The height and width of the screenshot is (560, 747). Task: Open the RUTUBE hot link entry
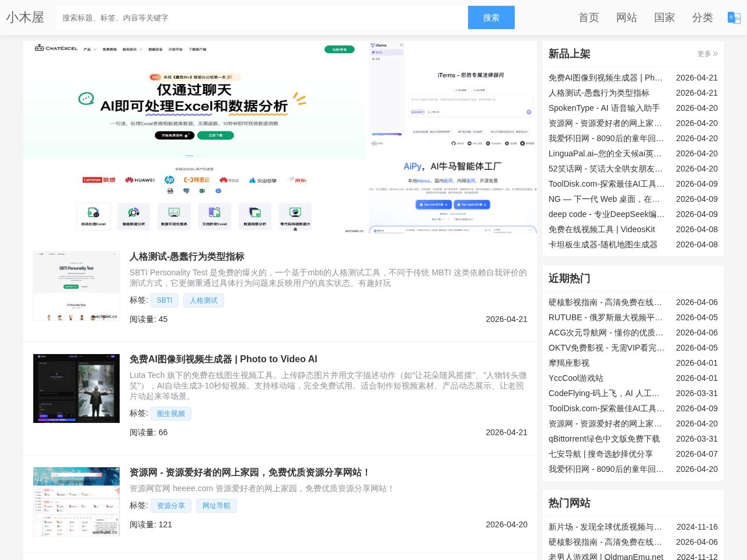point(605,317)
